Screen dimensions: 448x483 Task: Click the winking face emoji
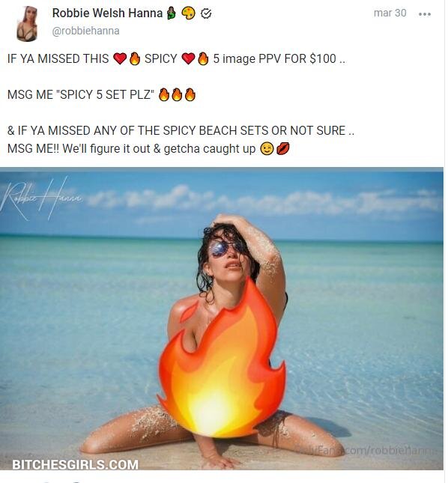click(x=267, y=149)
